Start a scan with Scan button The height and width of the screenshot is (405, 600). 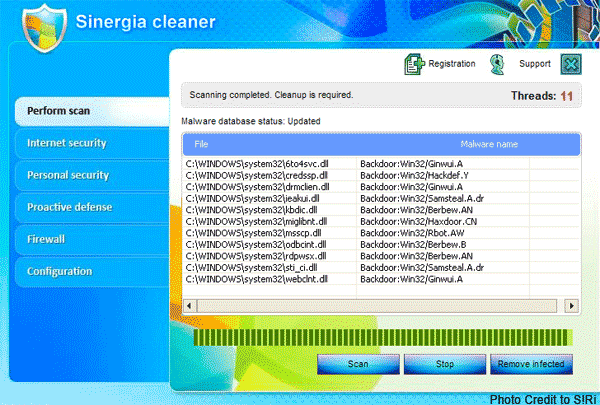pos(358,364)
